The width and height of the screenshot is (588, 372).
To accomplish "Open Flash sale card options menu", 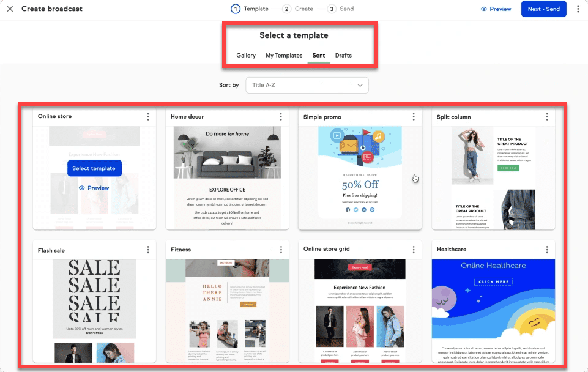I will coord(148,250).
